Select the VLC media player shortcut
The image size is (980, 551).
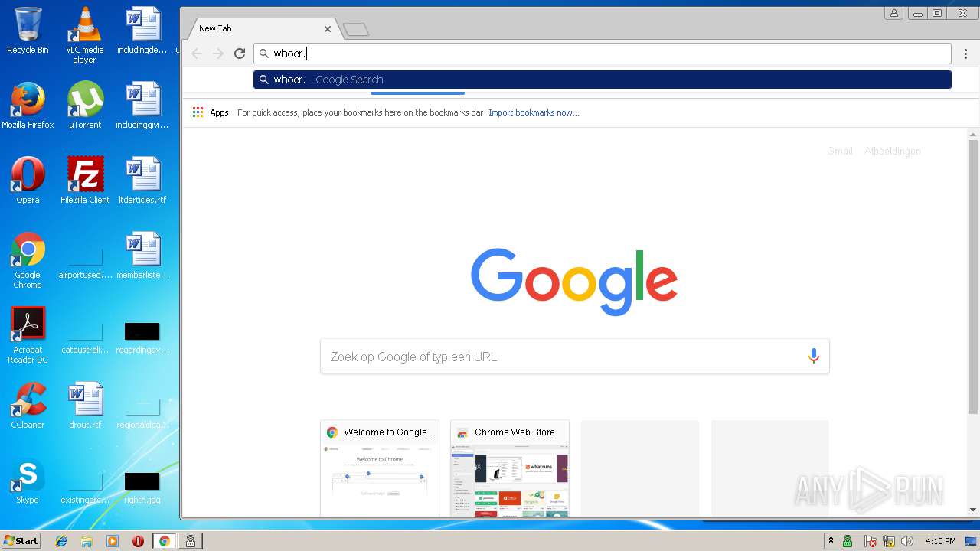tap(84, 35)
